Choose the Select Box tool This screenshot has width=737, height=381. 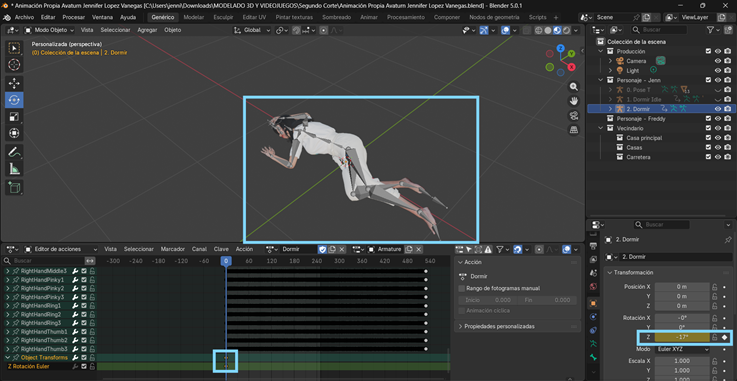pyautogui.click(x=14, y=48)
